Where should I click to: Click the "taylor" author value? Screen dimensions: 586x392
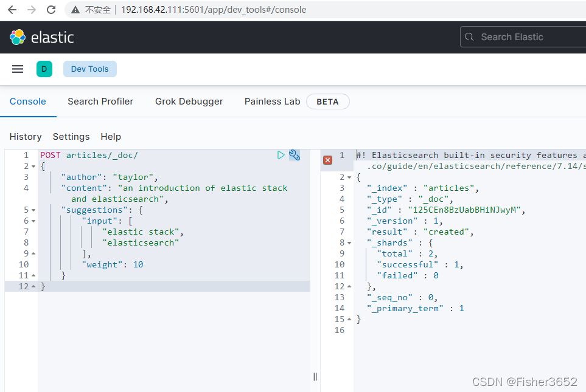133,177
